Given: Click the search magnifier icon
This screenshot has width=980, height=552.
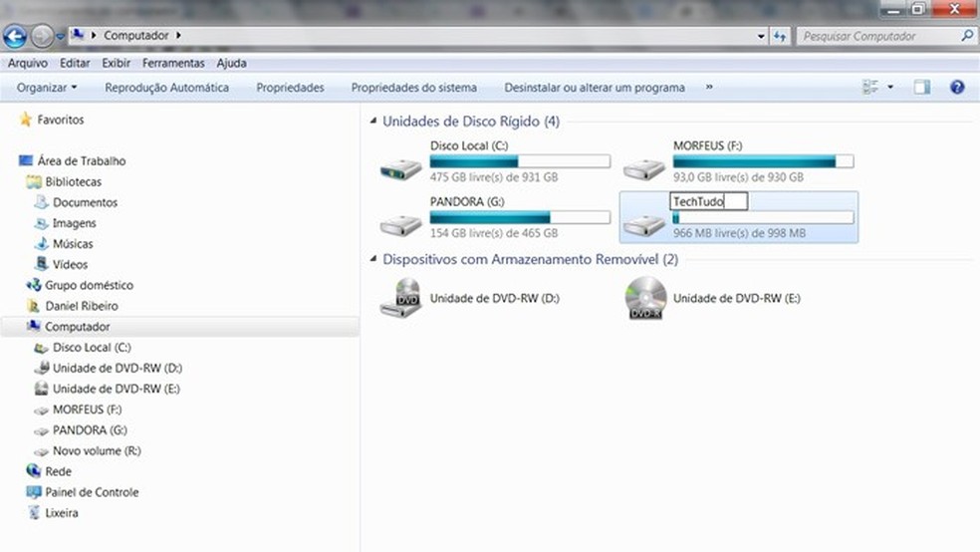Looking at the screenshot, I should tap(967, 36).
